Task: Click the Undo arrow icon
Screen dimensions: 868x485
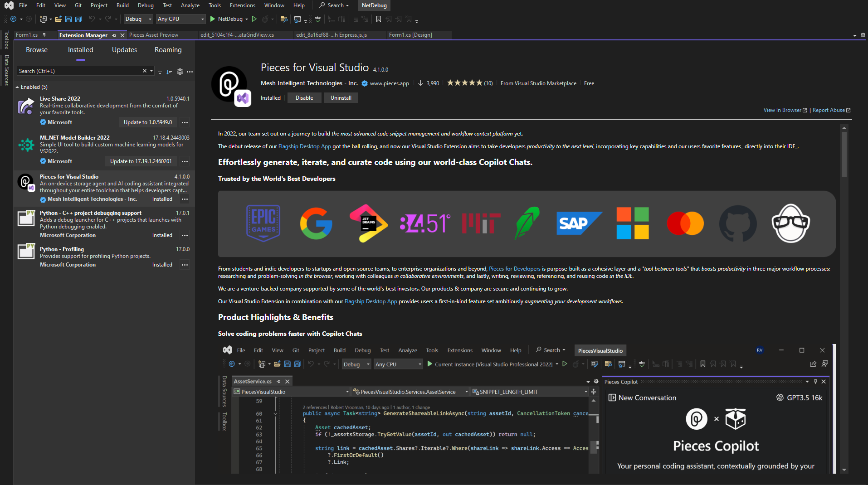Action: pyautogui.click(x=92, y=19)
